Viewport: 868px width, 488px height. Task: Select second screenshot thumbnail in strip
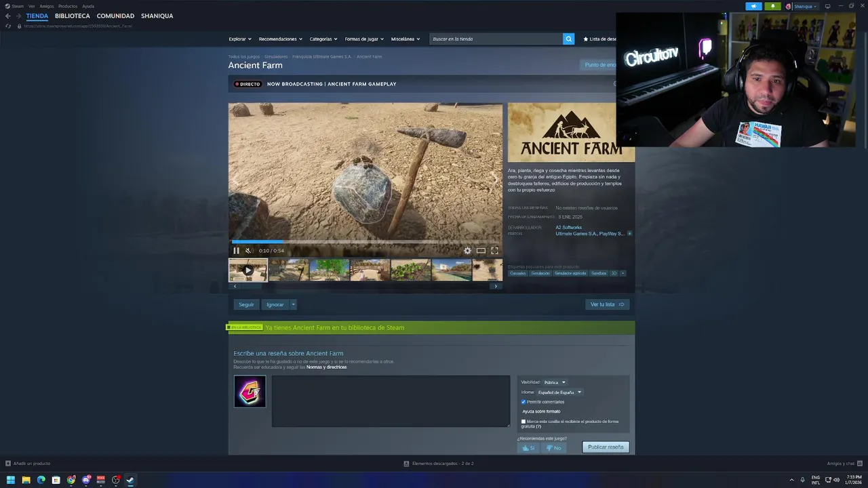289,270
